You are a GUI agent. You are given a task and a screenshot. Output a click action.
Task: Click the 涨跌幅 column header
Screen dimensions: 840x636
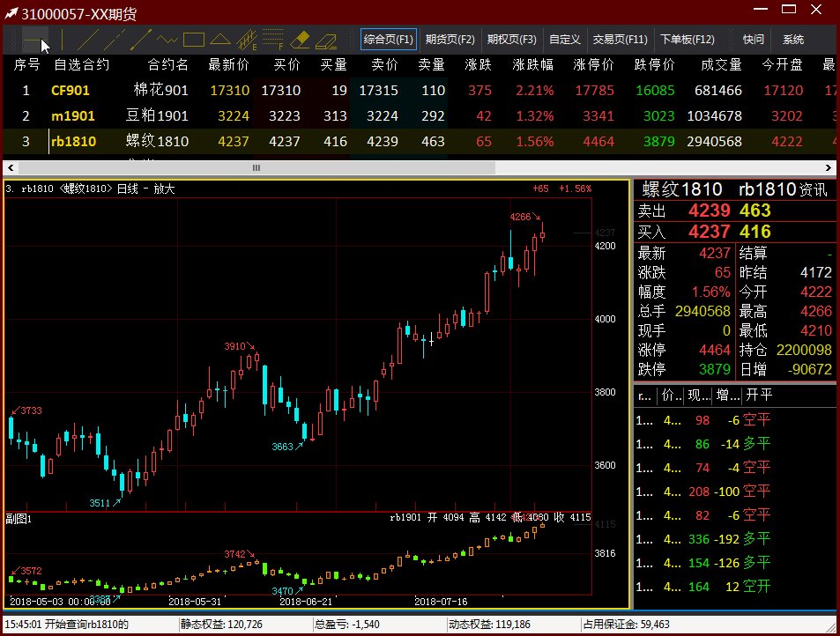(x=532, y=65)
